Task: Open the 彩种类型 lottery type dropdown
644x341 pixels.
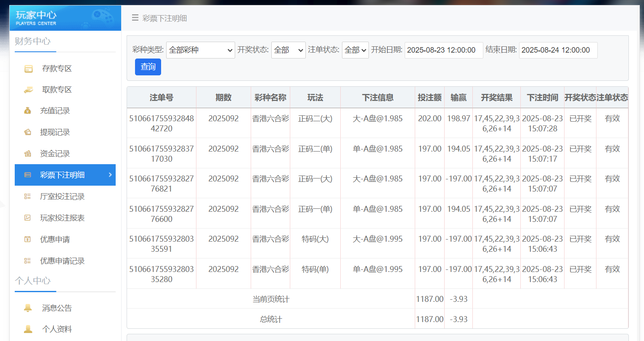Action: (200, 50)
